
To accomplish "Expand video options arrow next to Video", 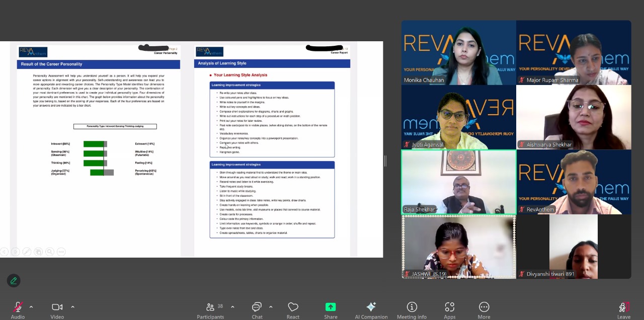I will (72, 307).
